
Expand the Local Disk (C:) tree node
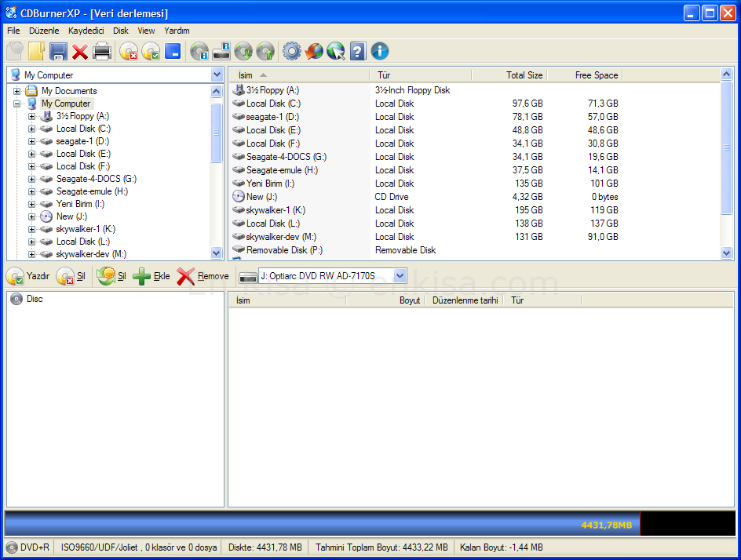31,129
